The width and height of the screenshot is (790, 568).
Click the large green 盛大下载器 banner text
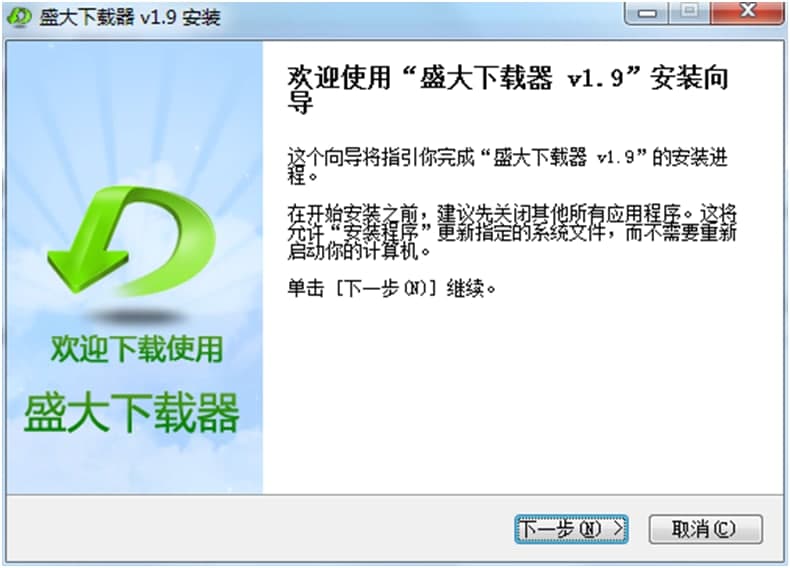tap(131, 413)
